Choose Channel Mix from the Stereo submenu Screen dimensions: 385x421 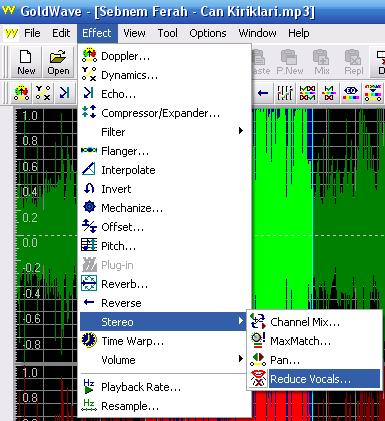click(314, 322)
